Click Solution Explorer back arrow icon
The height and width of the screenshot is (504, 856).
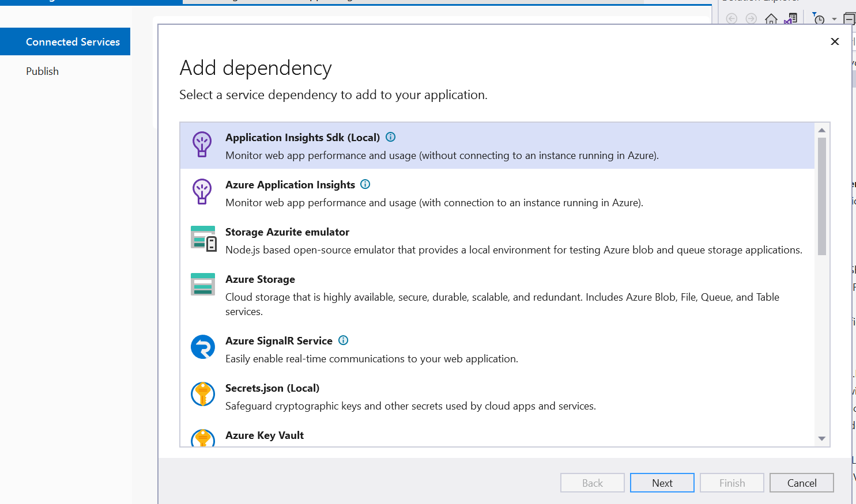click(x=731, y=18)
